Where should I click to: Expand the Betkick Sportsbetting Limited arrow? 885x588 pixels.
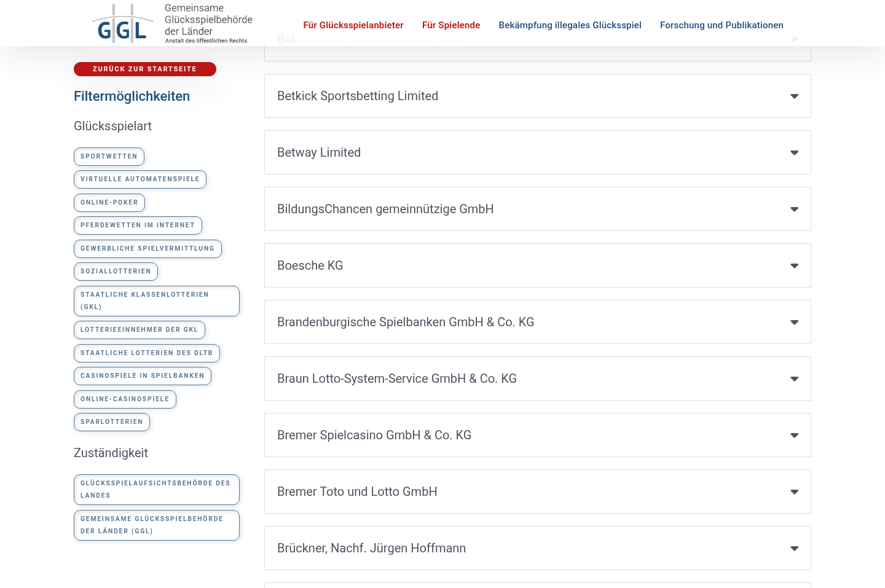coord(794,96)
